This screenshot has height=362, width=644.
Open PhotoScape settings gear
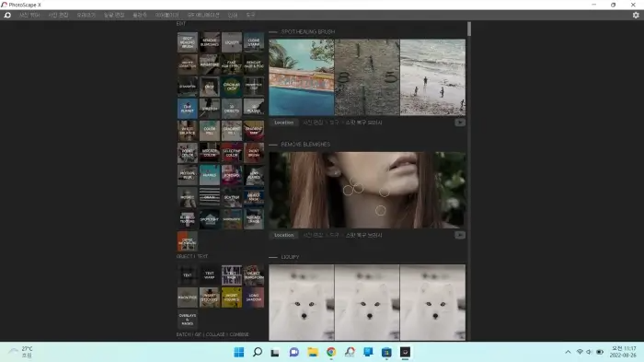[x=636, y=15]
